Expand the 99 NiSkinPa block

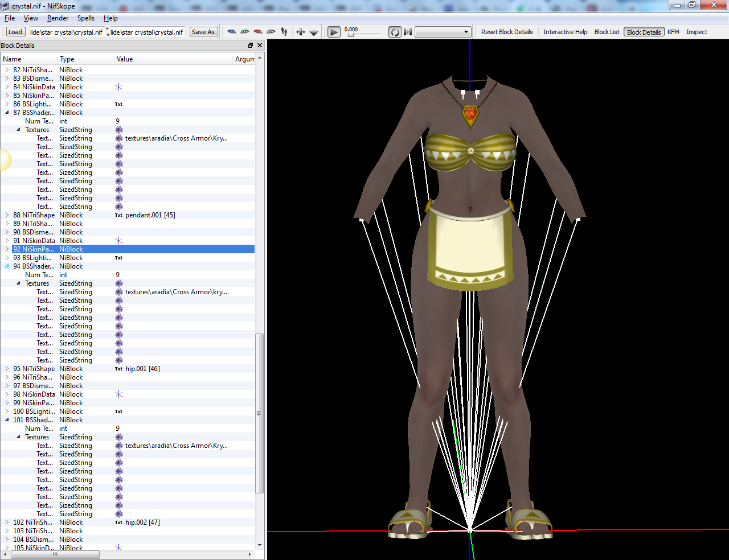(7, 403)
